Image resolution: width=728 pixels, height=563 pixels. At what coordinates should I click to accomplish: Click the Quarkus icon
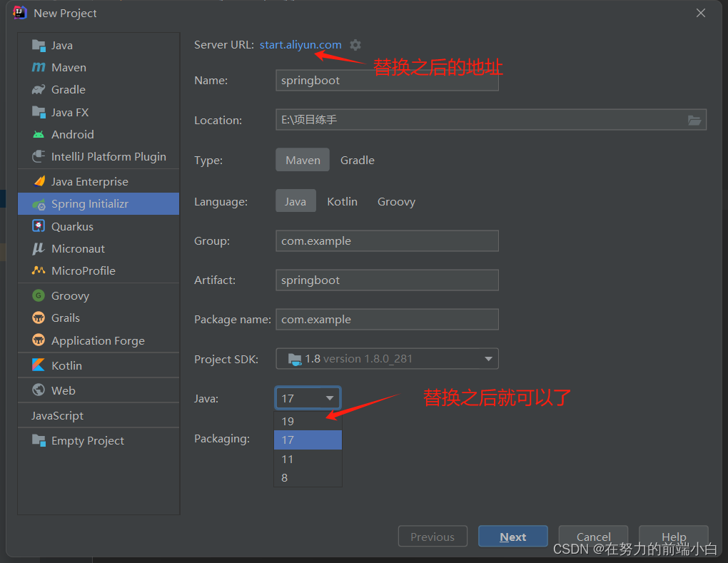click(x=39, y=226)
